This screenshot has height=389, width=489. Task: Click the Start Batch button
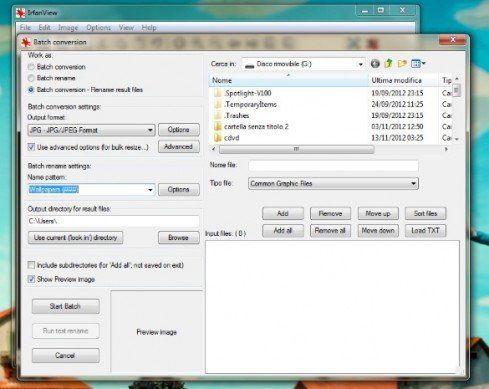click(x=66, y=306)
